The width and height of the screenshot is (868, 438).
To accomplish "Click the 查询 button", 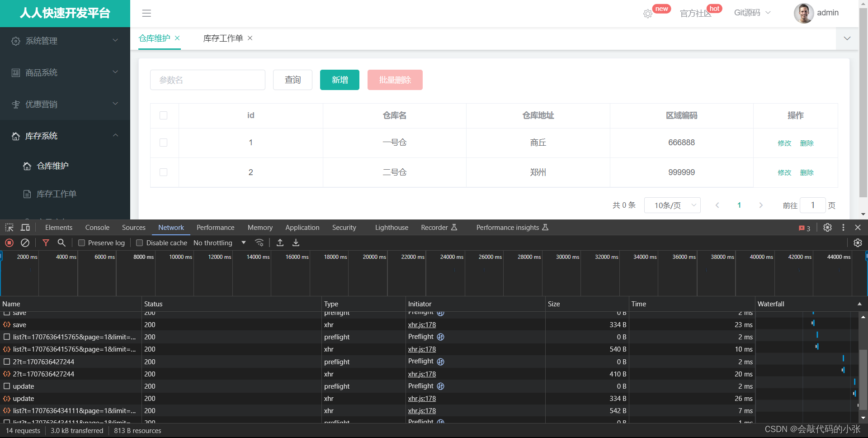I will [292, 80].
